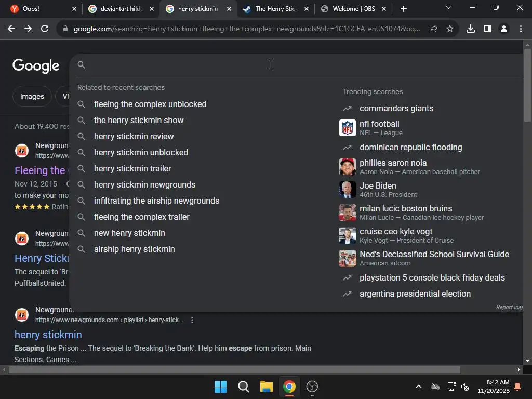Select trending search argentina presidential election
532x399 pixels.
(x=415, y=294)
